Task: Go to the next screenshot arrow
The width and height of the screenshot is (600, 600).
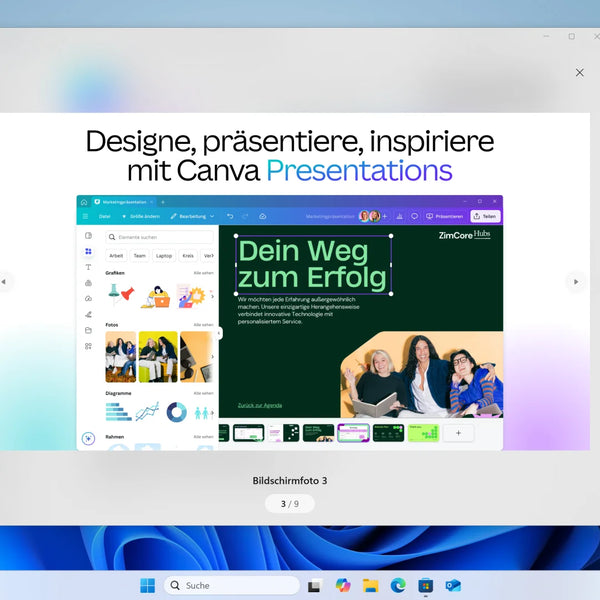Action: point(576,282)
